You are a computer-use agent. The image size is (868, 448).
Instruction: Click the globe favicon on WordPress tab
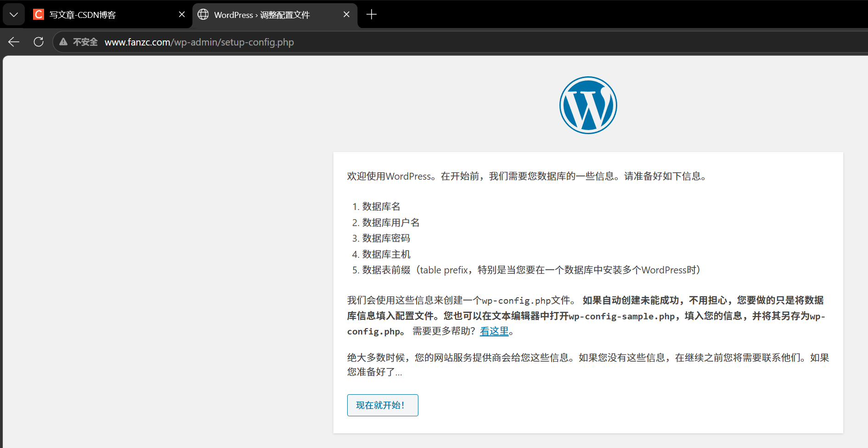[x=203, y=15]
